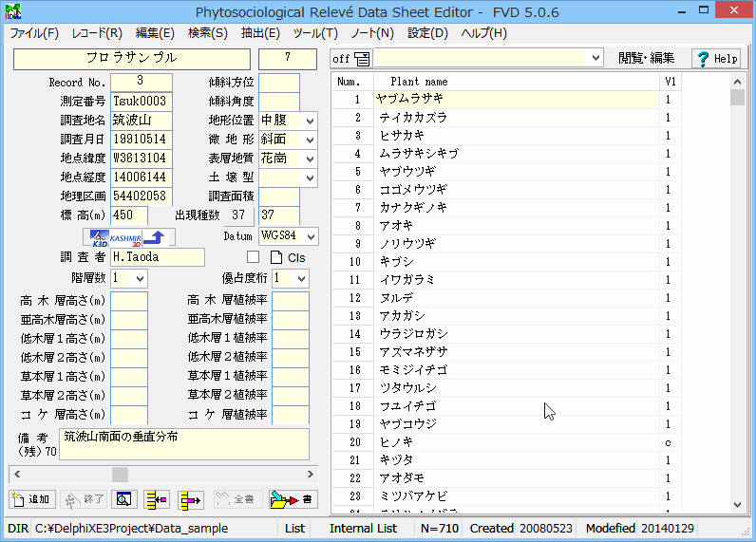The height and width of the screenshot is (542, 756).
Task: Select plant row 23 ミツバアケビ
Action: 506,496
